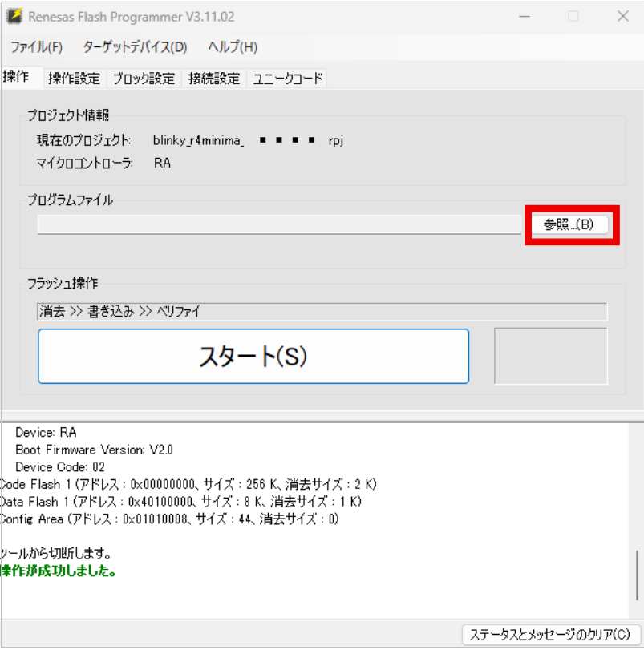The width and height of the screenshot is (644, 650).
Task: Switch to the ユニークコード tab
Action: click(287, 79)
